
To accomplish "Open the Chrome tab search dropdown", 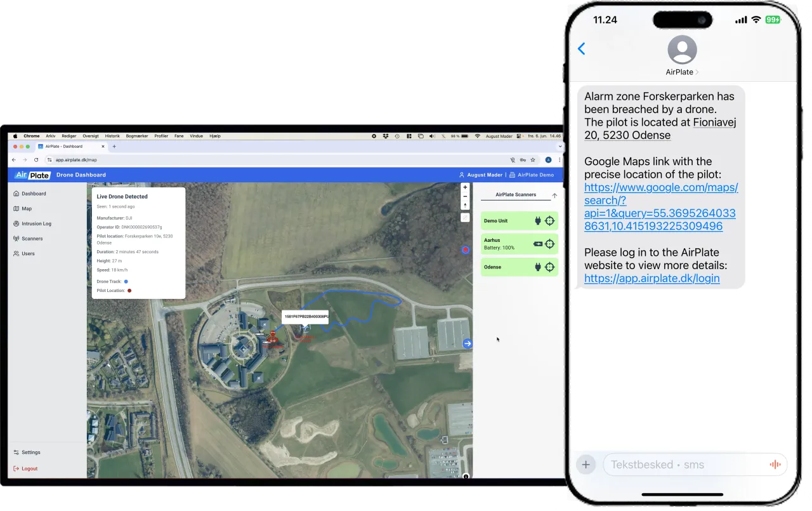I will [560, 147].
